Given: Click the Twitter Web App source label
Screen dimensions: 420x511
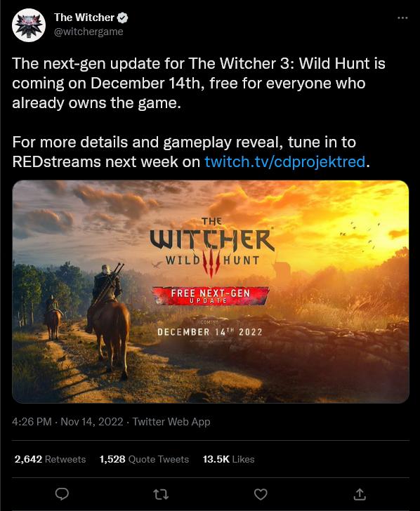Looking at the screenshot, I should click(171, 422).
